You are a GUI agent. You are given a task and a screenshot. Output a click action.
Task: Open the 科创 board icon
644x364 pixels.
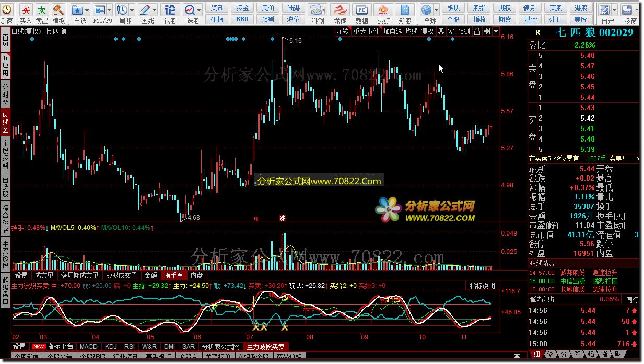tap(318, 9)
